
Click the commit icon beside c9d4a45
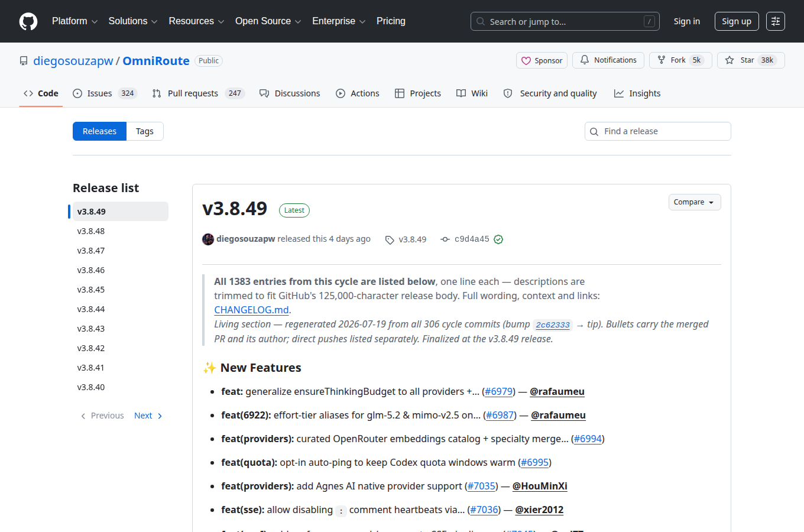[445, 239]
